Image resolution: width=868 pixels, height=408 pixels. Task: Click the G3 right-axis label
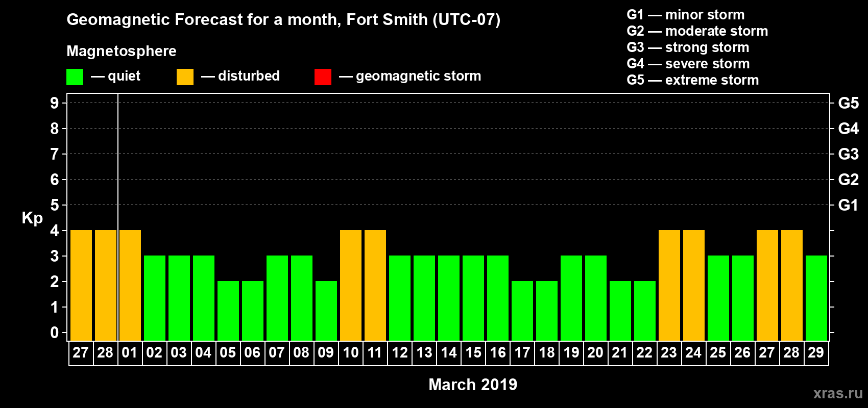click(848, 154)
